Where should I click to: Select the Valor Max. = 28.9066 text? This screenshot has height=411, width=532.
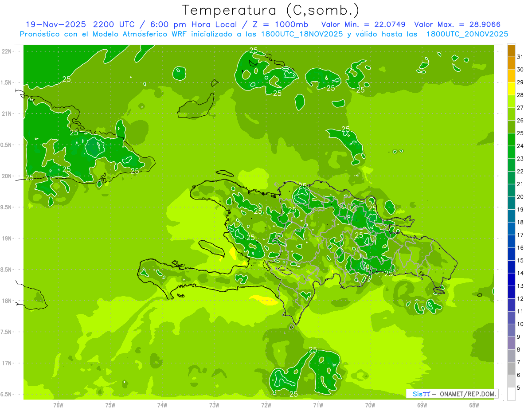click(458, 24)
